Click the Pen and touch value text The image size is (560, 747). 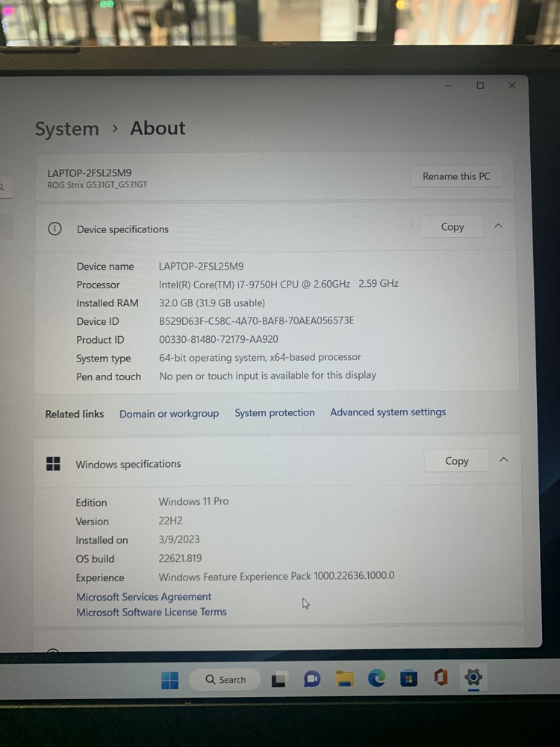(x=267, y=376)
